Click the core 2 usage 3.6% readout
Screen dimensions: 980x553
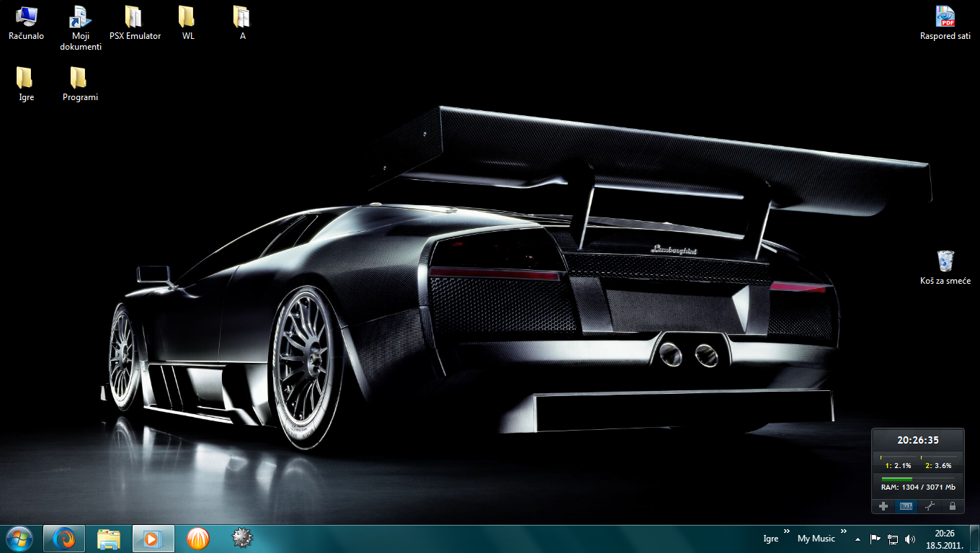click(x=938, y=465)
